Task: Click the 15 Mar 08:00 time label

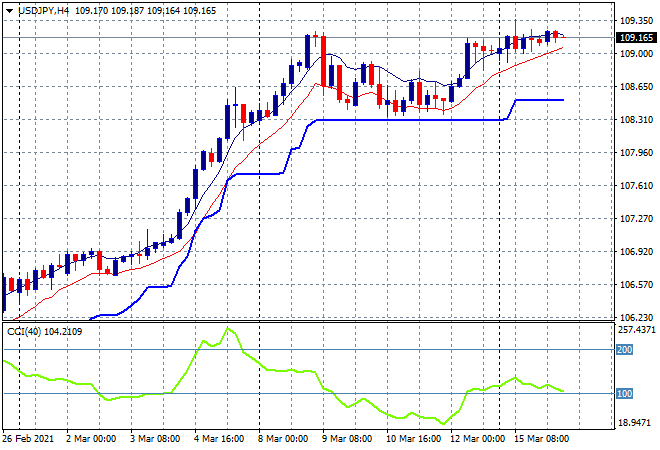Action: pos(541,439)
